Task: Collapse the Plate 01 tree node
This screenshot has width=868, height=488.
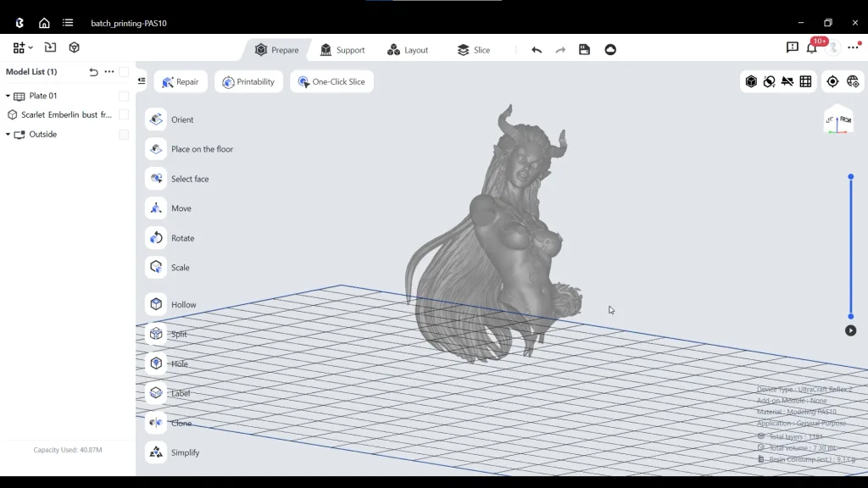Action: [x=8, y=97]
